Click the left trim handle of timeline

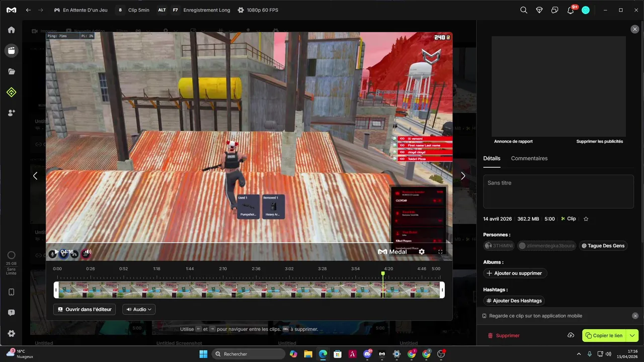(x=56, y=290)
